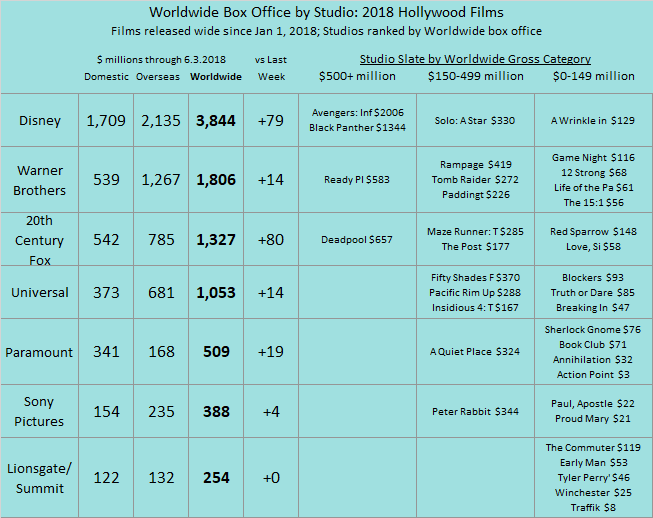The width and height of the screenshot is (653, 518).
Task: Select the Black Panther $1344 entry
Action: point(357,128)
